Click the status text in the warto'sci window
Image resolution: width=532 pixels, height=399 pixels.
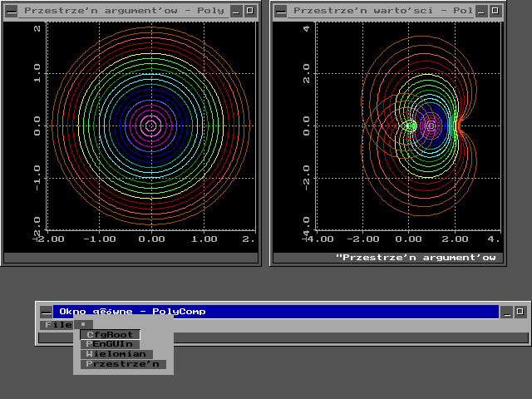tap(416, 258)
